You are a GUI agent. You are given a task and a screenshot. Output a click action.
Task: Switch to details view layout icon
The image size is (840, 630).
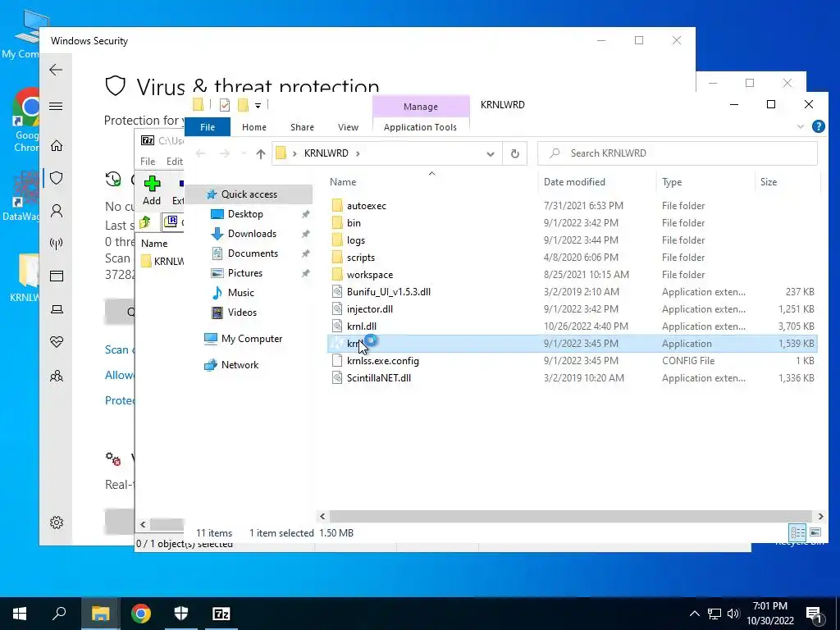(797, 532)
